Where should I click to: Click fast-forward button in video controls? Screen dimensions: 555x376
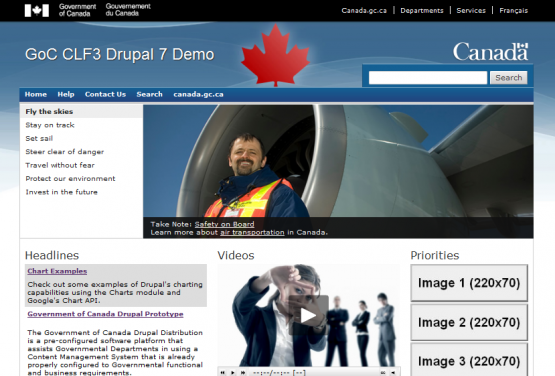(x=243, y=372)
